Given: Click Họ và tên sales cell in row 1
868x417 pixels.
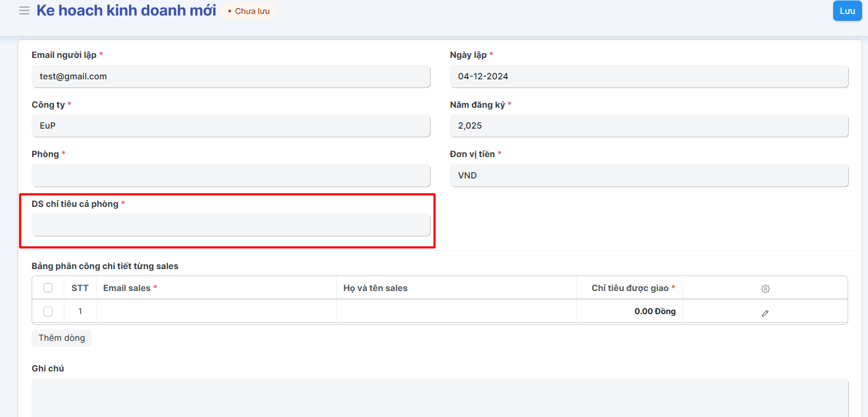Looking at the screenshot, I should click(456, 311).
